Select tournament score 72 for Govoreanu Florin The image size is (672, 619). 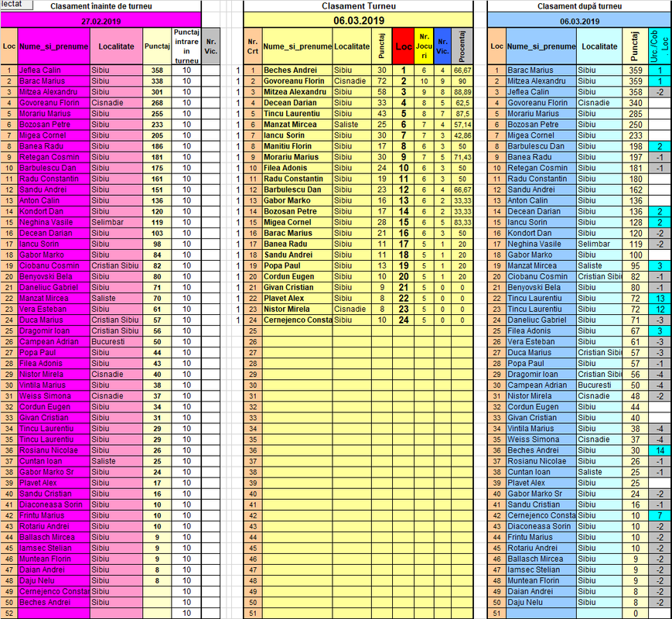click(382, 81)
